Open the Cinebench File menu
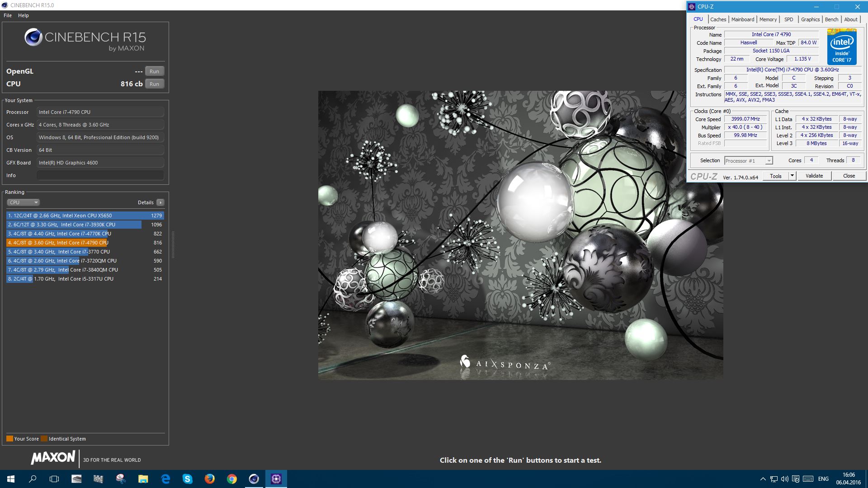The width and height of the screenshot is (868, 488). 8,15
